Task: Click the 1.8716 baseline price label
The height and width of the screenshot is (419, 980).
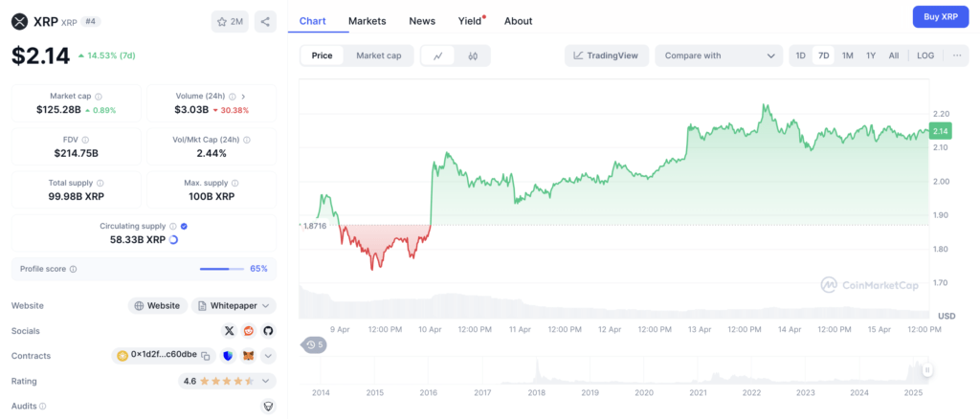Action: pyautogui.click(x=315, y=225)
